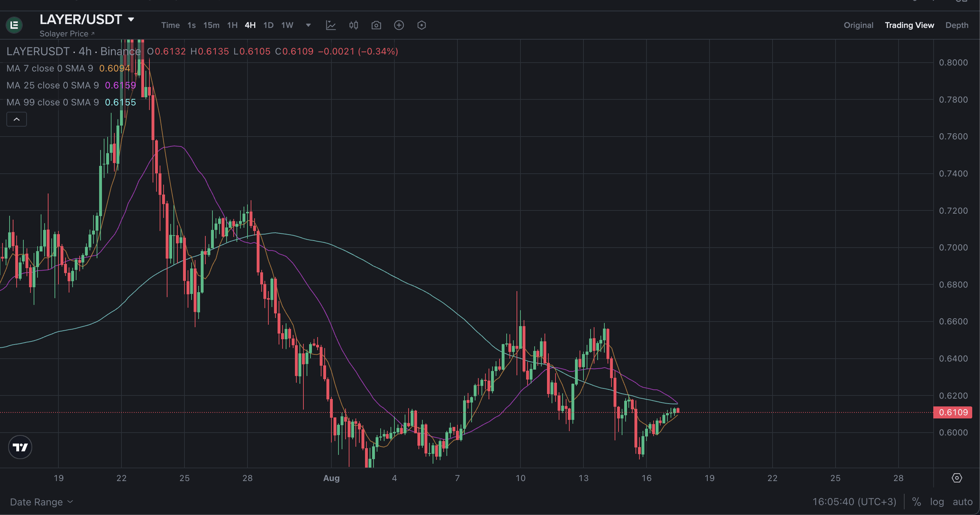The height and width of the screenshot is (515, 980).
Task: Click the TradingView logo on the chart
Action: click(x=20, y=447)
